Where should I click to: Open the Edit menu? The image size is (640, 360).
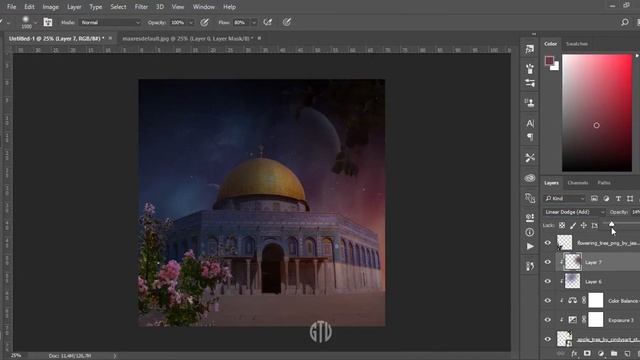pos(29,7)
